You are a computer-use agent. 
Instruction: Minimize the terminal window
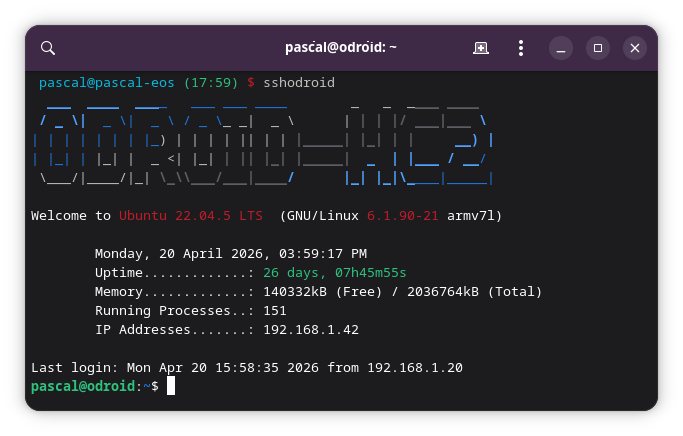561,48
